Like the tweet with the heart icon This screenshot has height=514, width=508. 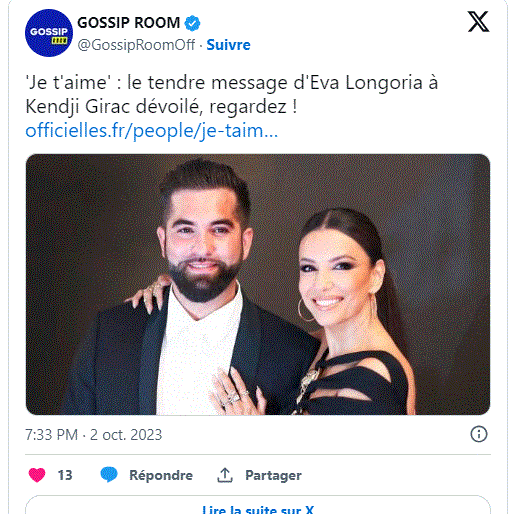tap(37, 475)
